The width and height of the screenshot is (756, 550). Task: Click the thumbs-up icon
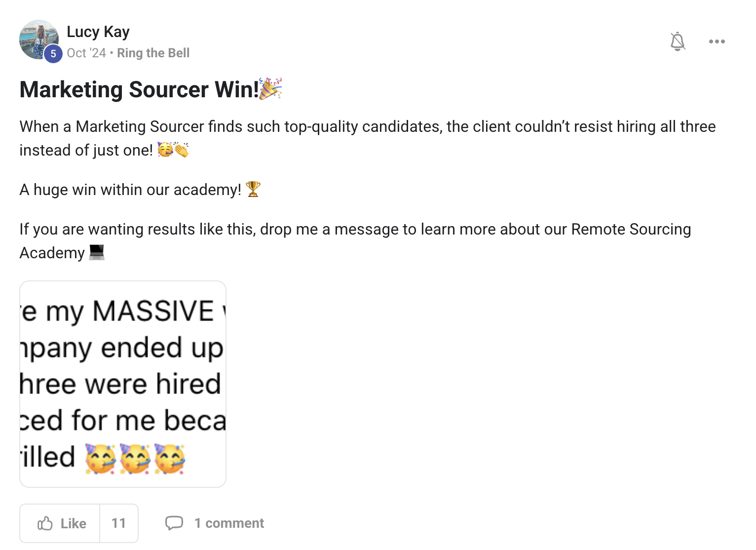45,523
